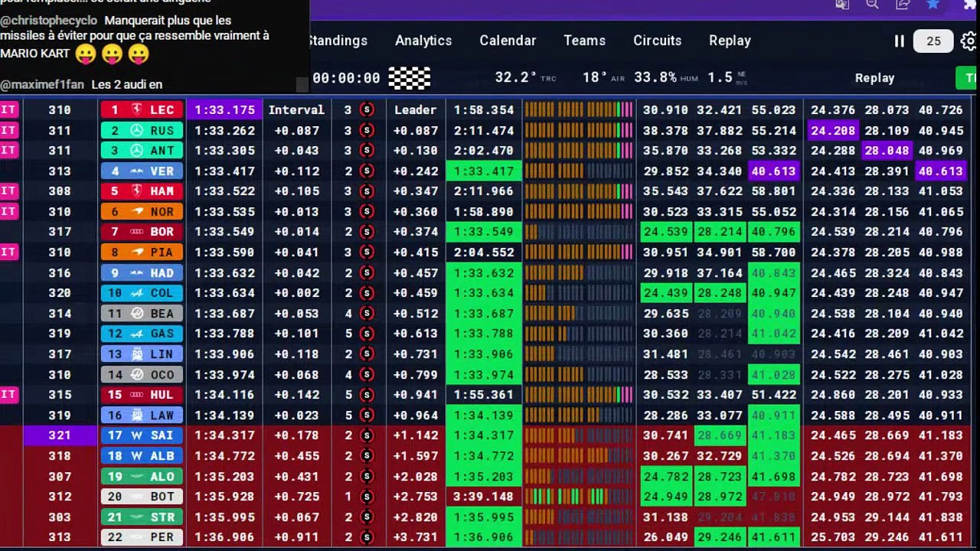This screenshot has width=980, height=551.
Task: Select the LEC driver badge
Action: (x=142, y=109)
